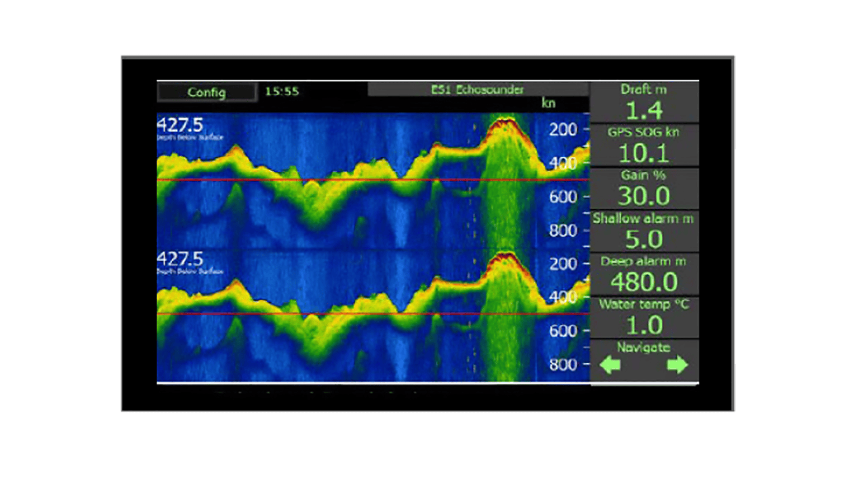
Task: Click the kn unit label above the scale
Action: tap(548, 103)
